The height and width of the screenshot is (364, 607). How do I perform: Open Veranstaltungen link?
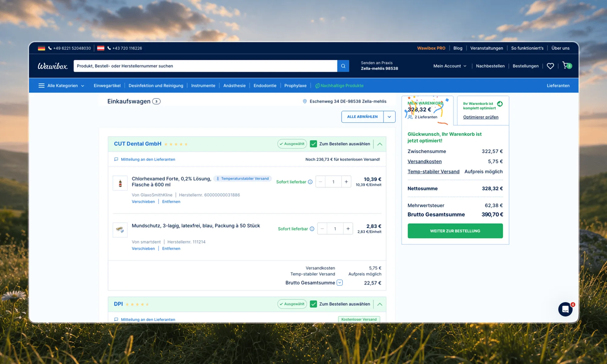pyautogui.click(x=487, y=48)
